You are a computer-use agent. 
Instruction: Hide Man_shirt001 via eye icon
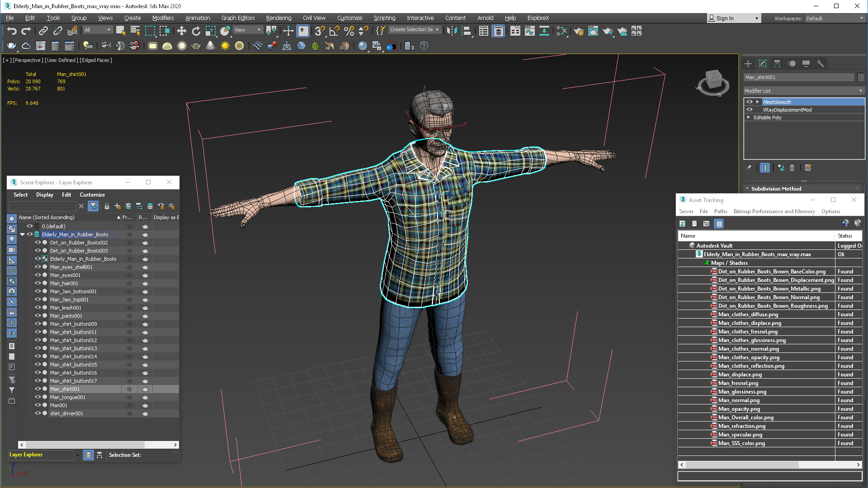coord(38,389)
